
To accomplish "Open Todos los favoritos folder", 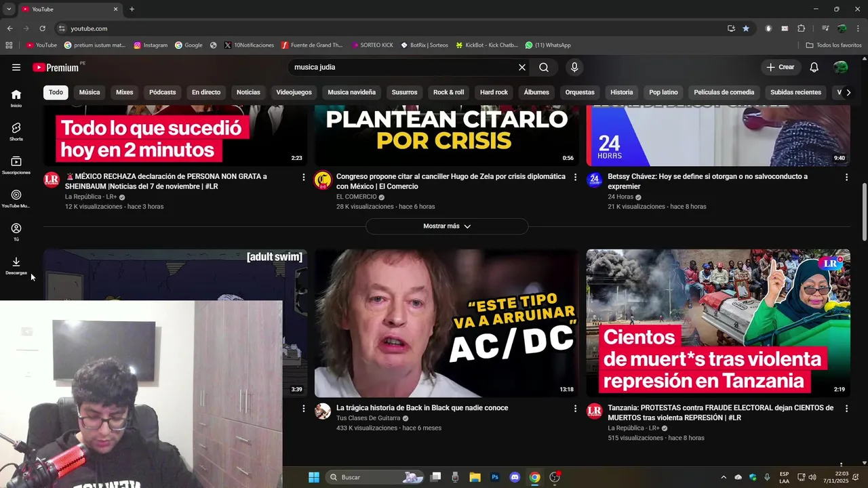I will pos(833,45).
